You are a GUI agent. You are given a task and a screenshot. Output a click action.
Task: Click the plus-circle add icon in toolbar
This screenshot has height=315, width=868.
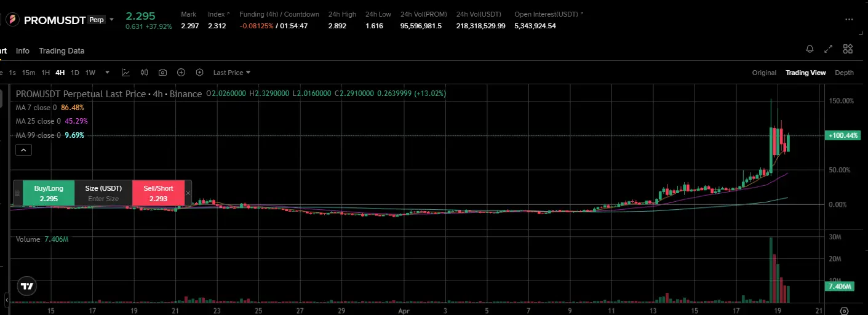pyautogui.click(x=181, y=73)
